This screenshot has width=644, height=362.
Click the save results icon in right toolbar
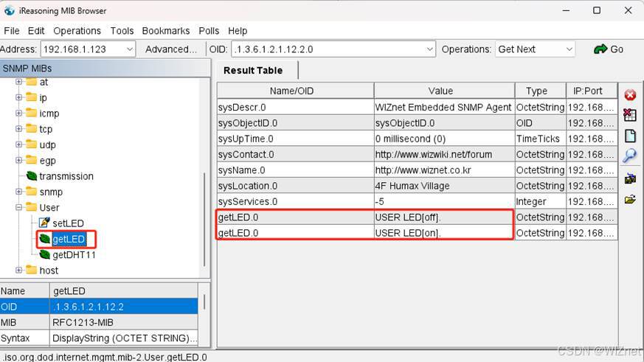630,179
